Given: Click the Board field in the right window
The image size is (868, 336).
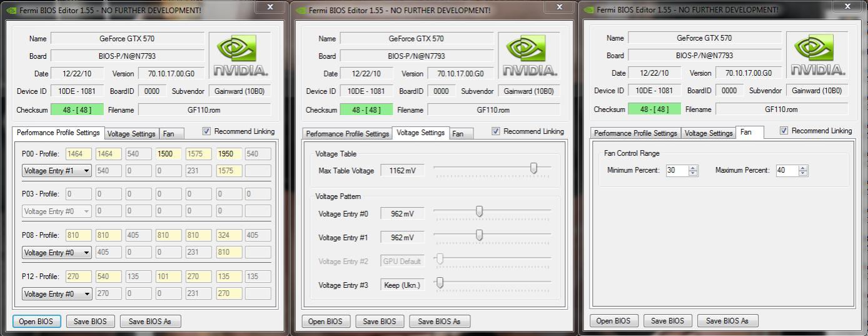Looking at the screenshot, I should click(x=705, y=56).
